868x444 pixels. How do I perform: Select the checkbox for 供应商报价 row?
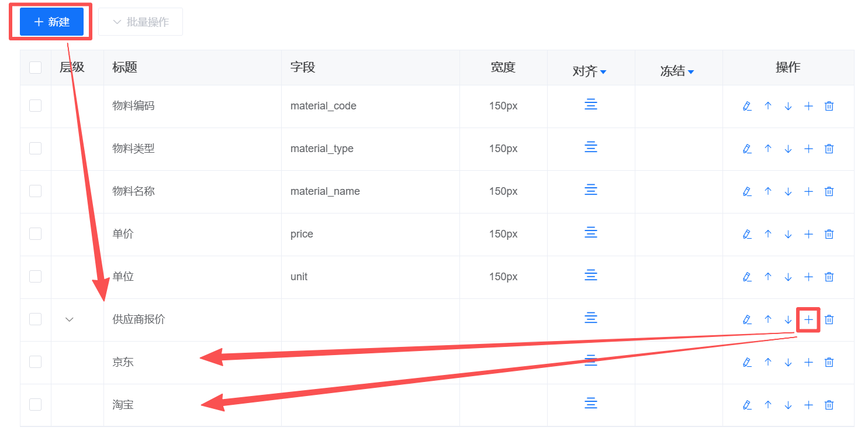click(x=36, y=319)
